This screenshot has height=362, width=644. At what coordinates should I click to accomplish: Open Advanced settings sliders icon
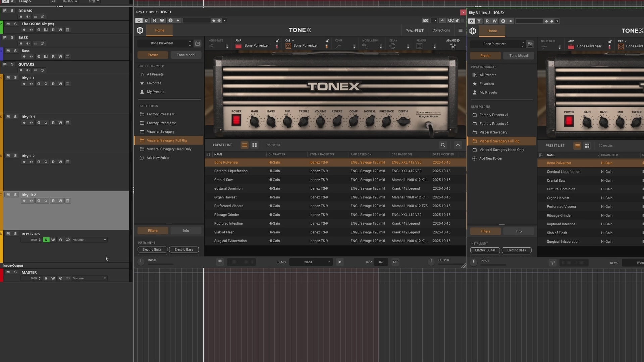click(x=453, y=46)
